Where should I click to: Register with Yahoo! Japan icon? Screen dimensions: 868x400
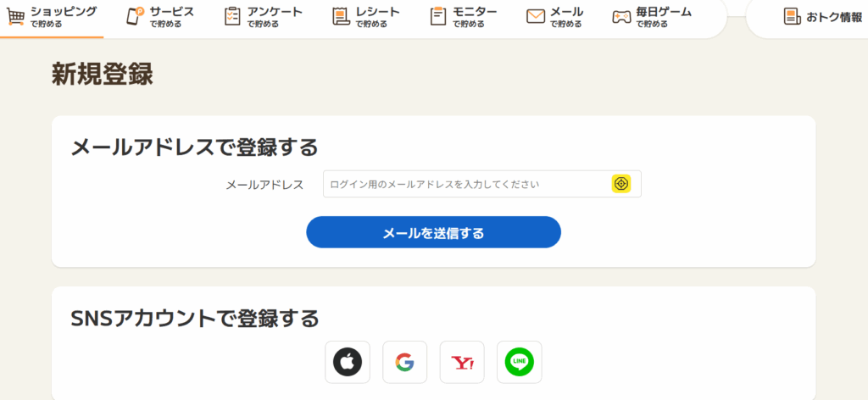[462, 363]
